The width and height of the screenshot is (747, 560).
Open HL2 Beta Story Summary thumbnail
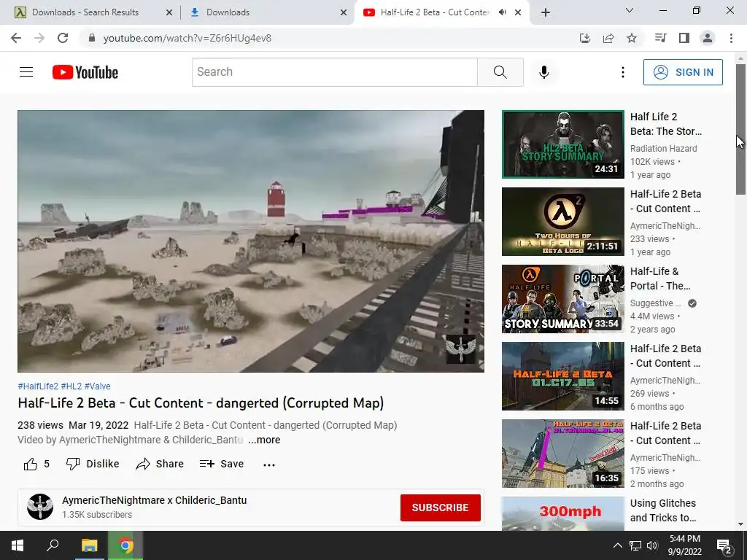point(563,144)
